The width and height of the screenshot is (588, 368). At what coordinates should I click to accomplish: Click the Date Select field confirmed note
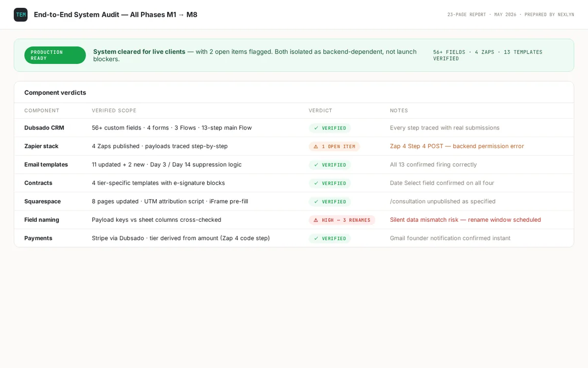[442, 183]
